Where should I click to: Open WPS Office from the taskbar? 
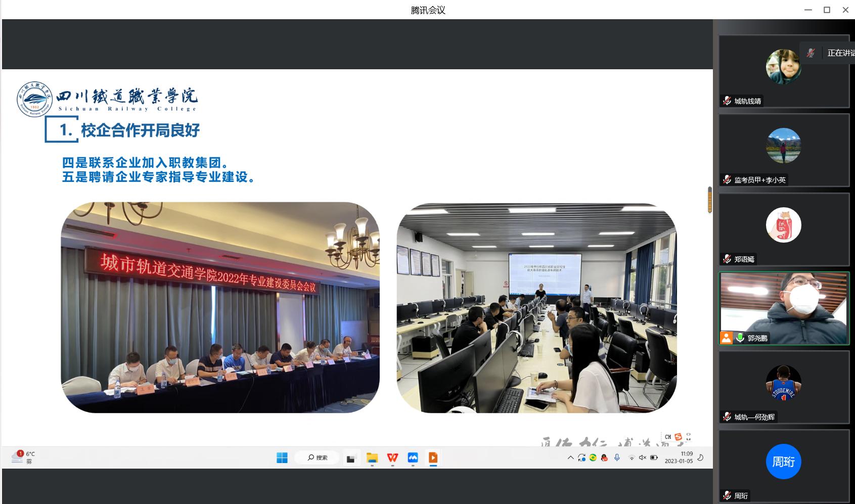(x=392, y=458)
